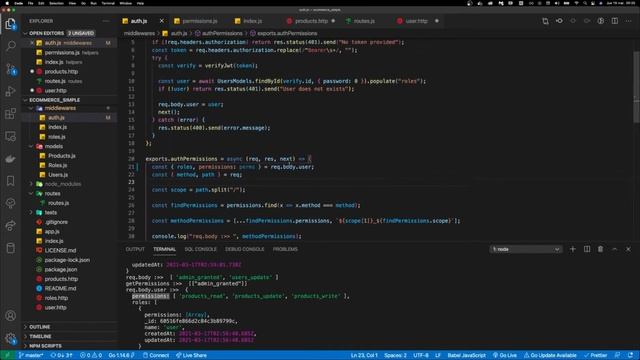This screenshot has height=360, width=640.
Task: Click the errors and warnings counter
Action: [91, 355]
